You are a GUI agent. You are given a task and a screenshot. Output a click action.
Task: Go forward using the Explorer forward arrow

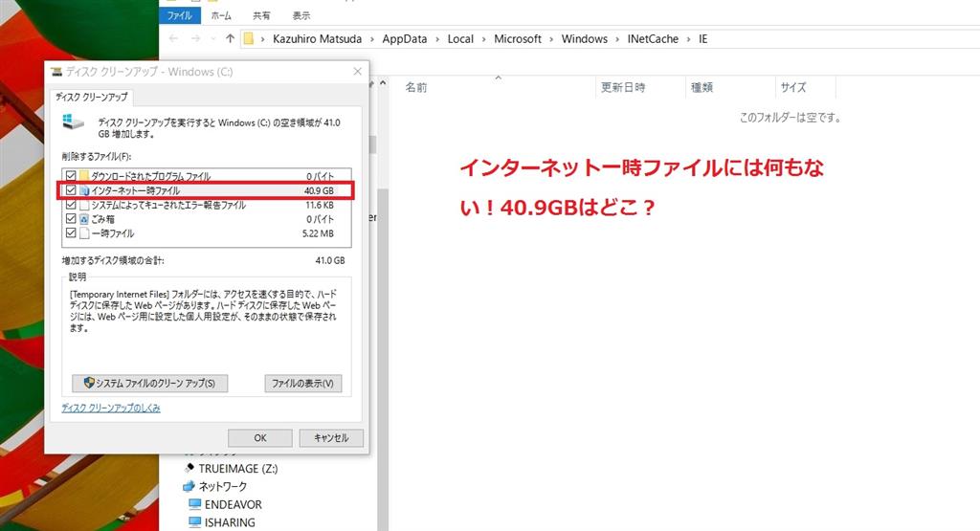click(x=195, y=38)
